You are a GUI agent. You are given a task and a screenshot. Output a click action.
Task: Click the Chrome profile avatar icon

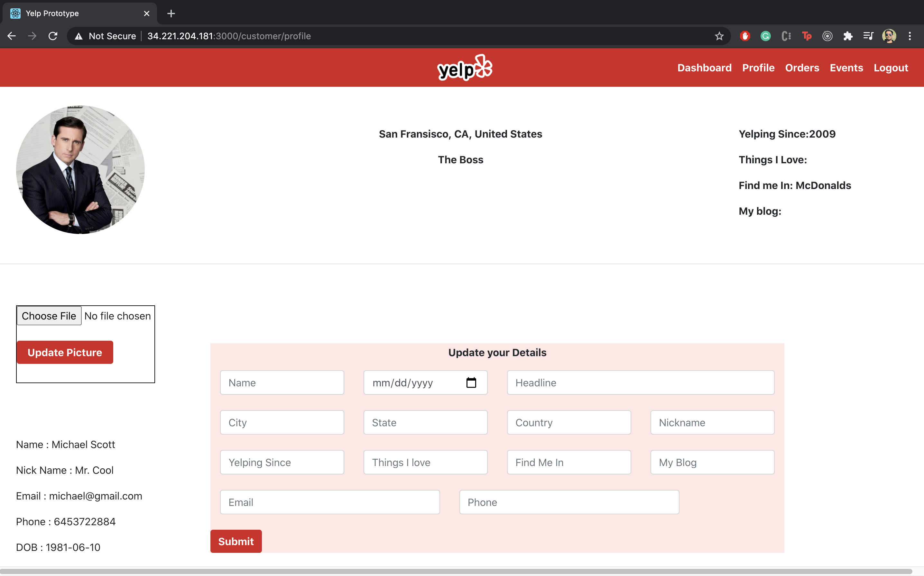coord(889,36)
